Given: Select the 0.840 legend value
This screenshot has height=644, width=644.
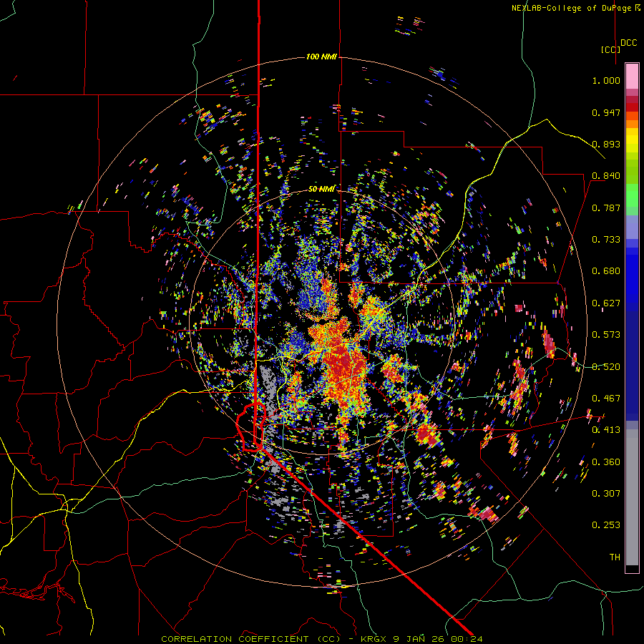Looking at the screenshot, I should click(606, 176).
